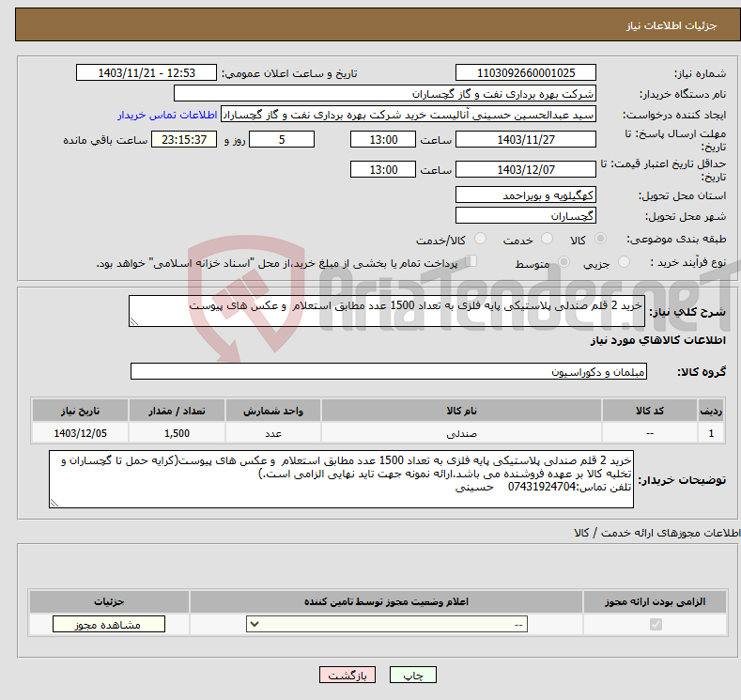The height and width of the screenshot is (700, 741).
Task: Select the جزیی purchase type radio
Action: pos(624,262)
